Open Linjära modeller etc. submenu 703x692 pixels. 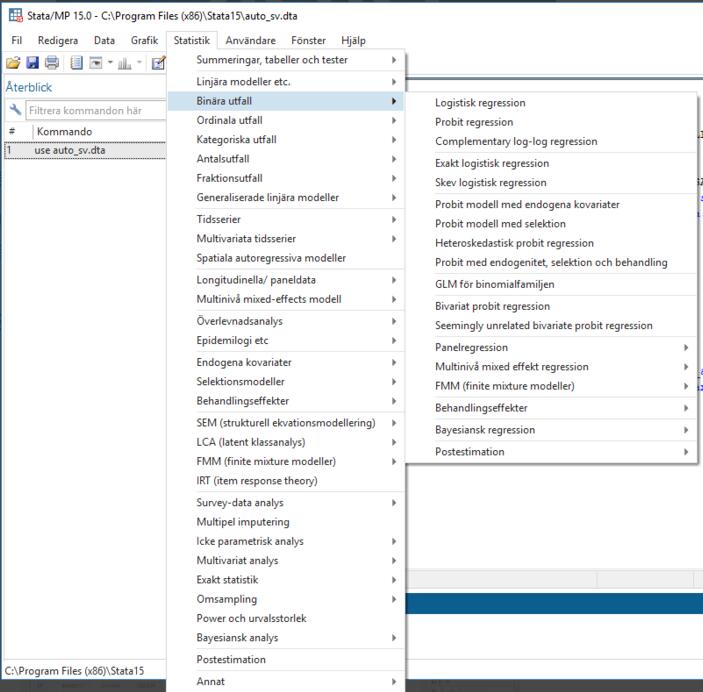(286, 82)
